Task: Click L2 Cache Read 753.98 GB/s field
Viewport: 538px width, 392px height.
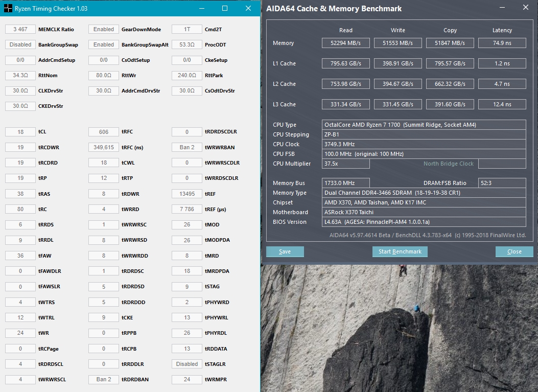Action: point(345,84)
